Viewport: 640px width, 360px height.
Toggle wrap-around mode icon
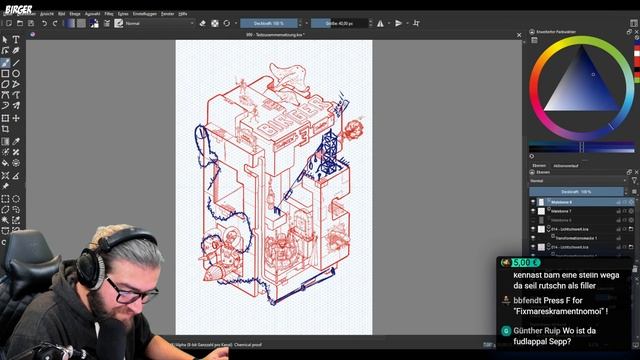click(x=416, y=23)
